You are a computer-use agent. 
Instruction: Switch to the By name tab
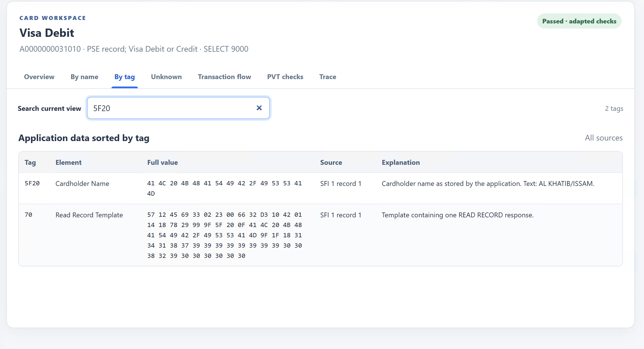pos(84,77)
